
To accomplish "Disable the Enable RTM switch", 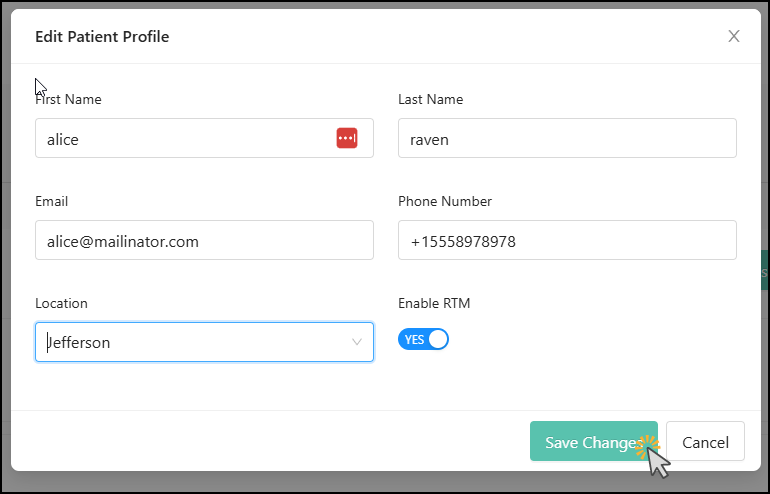I will pyautogui.click(x=423, y=339).
